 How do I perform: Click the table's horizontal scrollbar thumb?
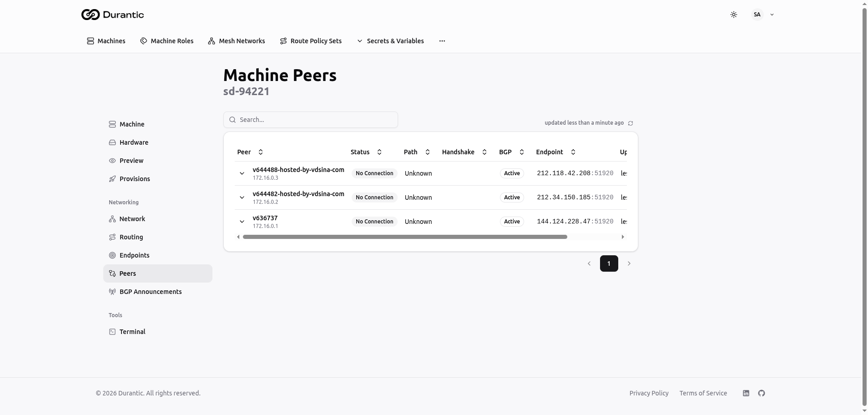click(405, 237)
